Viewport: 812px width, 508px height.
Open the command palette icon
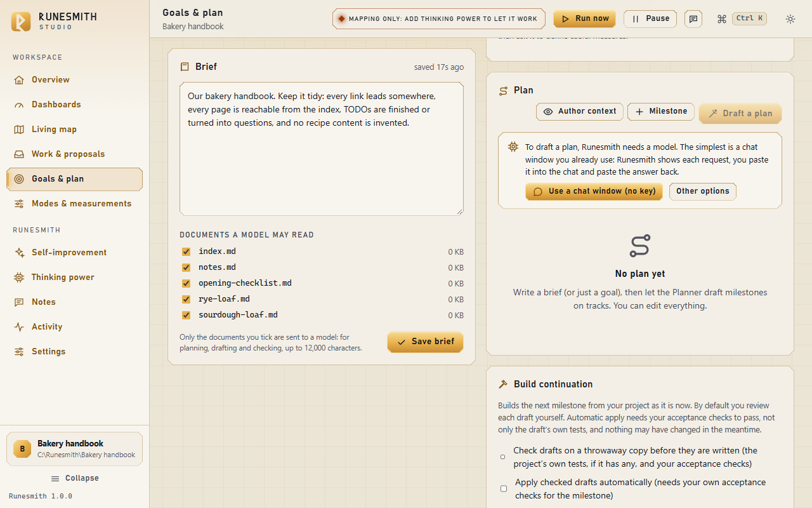click(721, 19)
